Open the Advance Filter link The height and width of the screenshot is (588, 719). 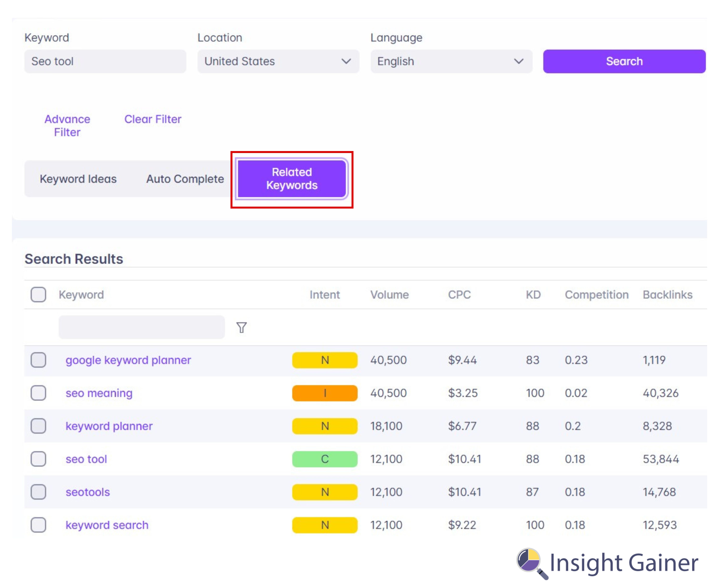(x=67, y=126)
